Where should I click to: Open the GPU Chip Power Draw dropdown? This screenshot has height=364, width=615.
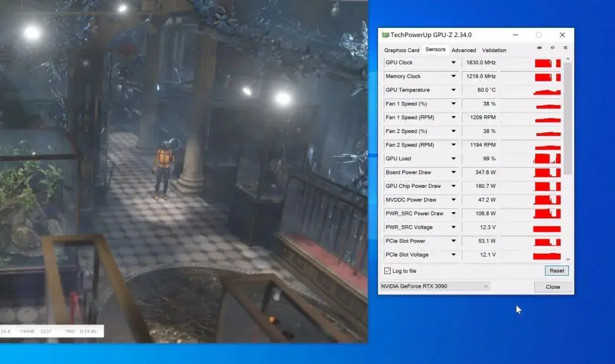453,186
